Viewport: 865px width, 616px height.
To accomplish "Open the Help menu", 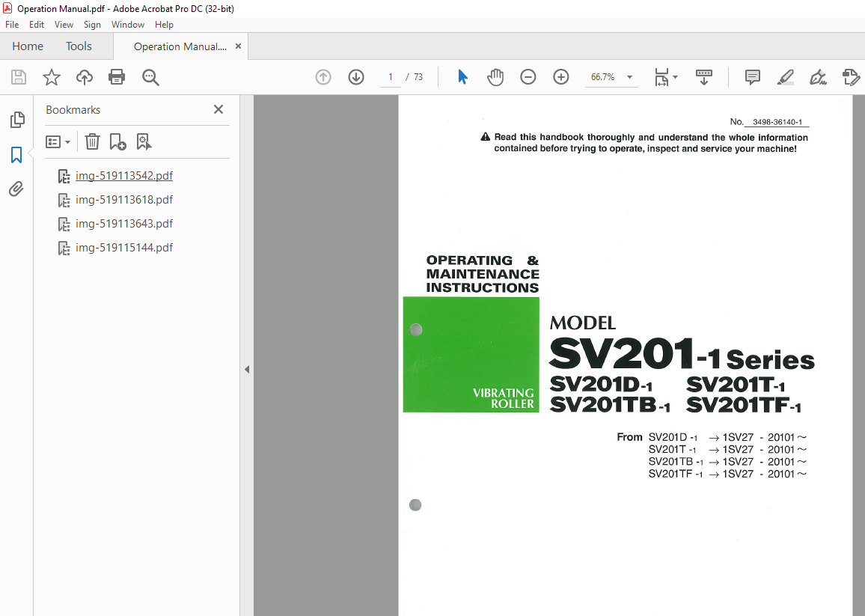I will [x=164, y=24].
